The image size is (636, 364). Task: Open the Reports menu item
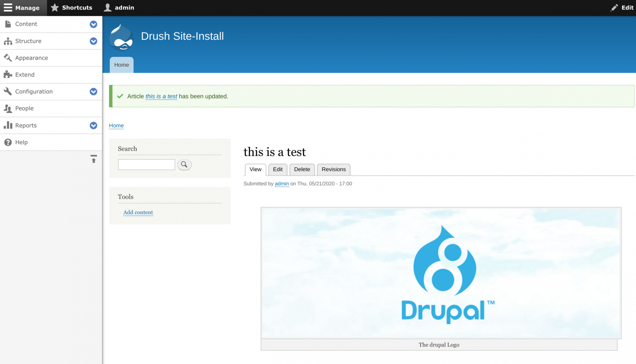tap(26, 125)
